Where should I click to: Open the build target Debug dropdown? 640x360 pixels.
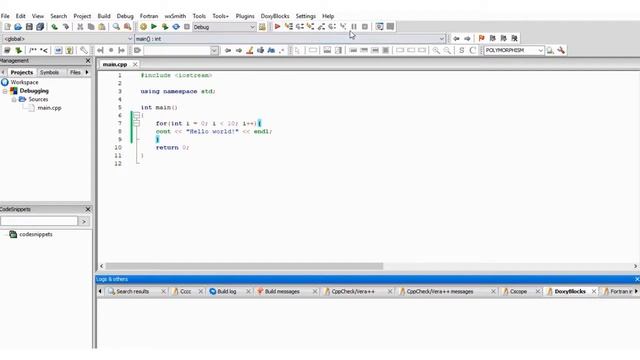(x=224, y=27)
